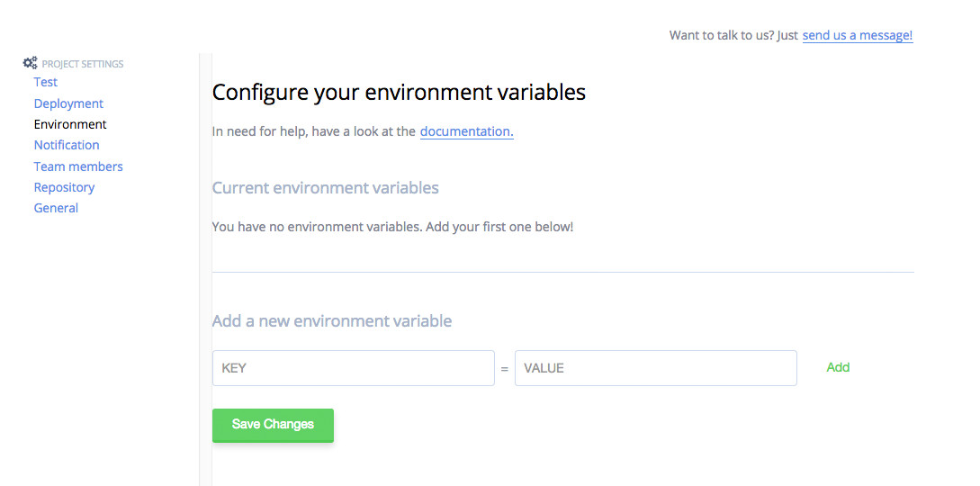980x486 pixels.
Task: Open the documentation link
Action: 466,131
